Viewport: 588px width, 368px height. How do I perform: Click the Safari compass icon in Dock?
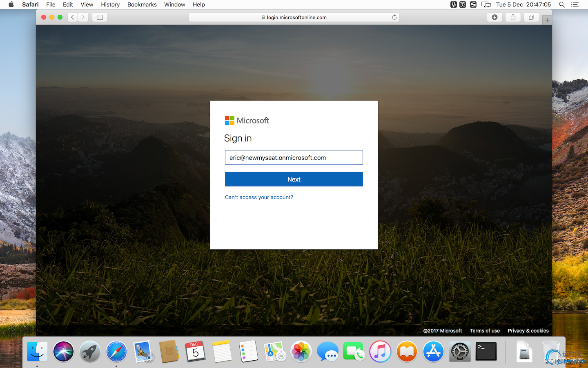tap(116, 352)
